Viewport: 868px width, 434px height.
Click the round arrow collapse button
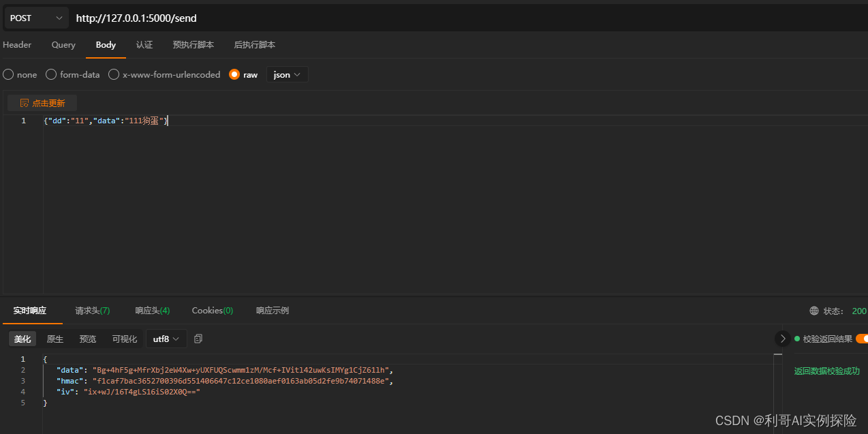coord(783,339)
